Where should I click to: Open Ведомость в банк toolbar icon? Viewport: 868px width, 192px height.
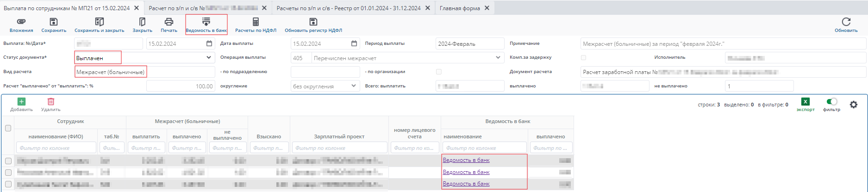click(x=206, y=22)
